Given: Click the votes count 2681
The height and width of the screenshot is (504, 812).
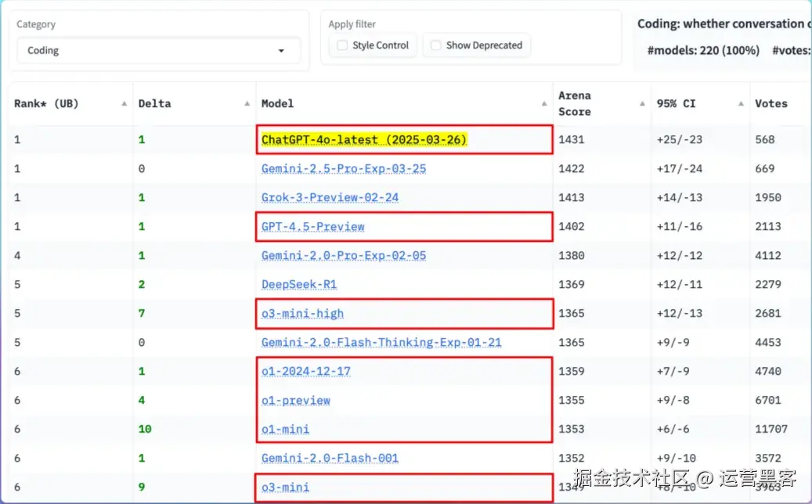Looking at the screenshot, I should click(x=768, y=314).
